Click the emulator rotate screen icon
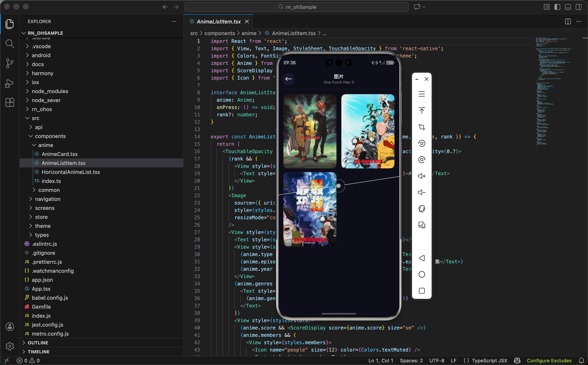 click(421, 209)
